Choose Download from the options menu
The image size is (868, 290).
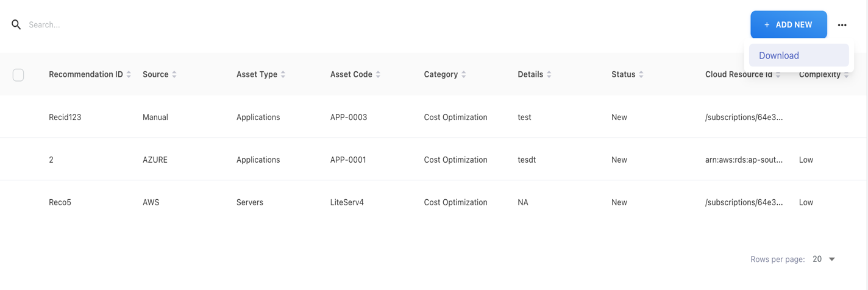tap(778, 55)
